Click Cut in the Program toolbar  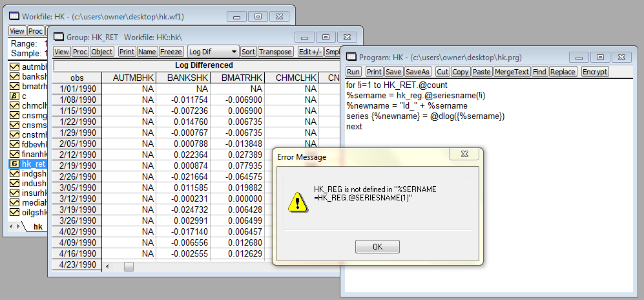442,72
